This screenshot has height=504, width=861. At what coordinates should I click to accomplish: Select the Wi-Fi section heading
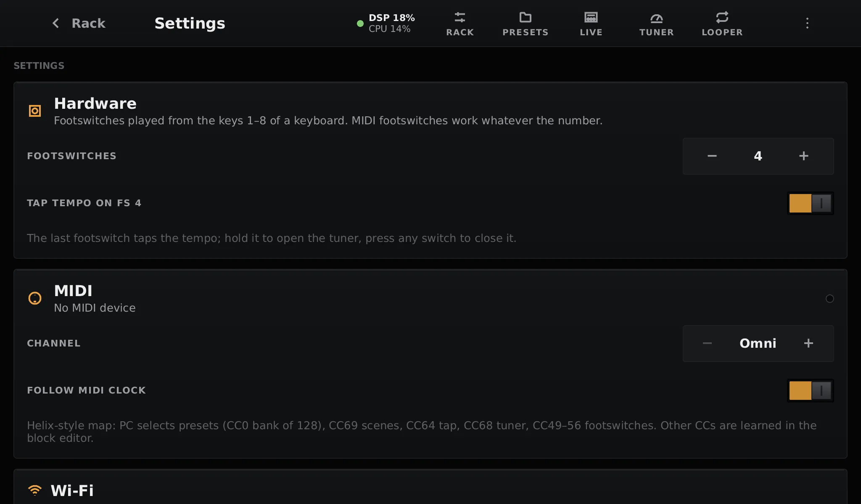pyautogui.click(x=72, y=491)
